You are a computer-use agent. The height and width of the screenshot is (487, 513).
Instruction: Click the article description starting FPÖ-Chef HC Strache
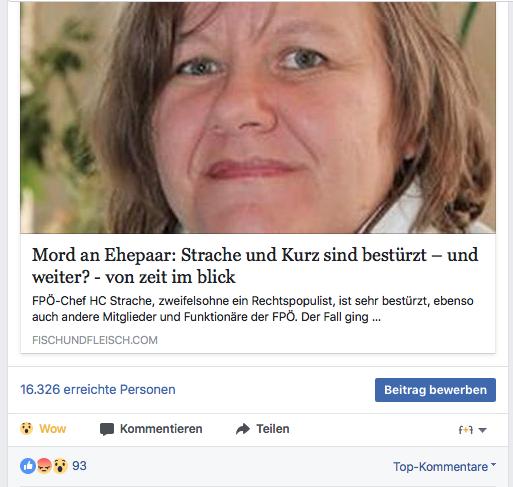point(253,309)
